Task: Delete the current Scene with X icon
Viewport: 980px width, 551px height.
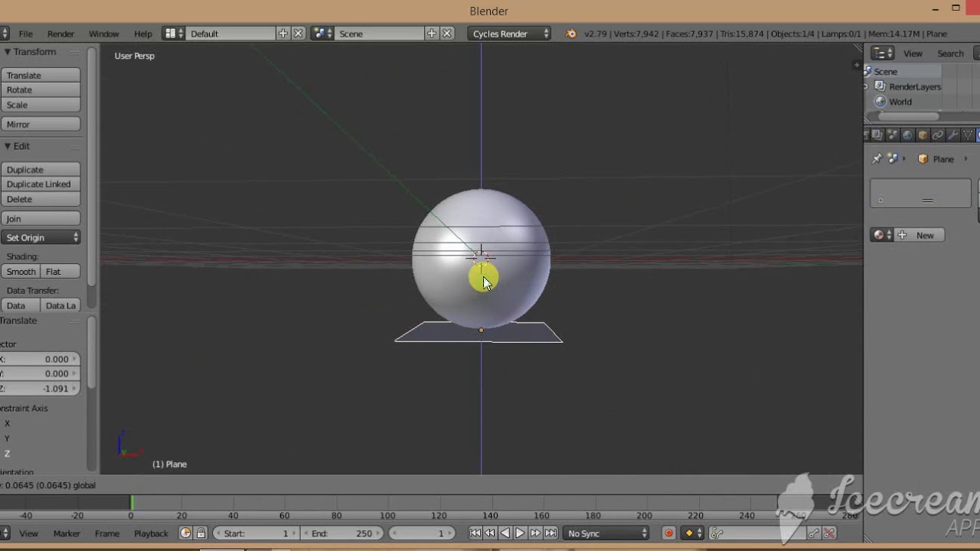Action: pos(447,34)
